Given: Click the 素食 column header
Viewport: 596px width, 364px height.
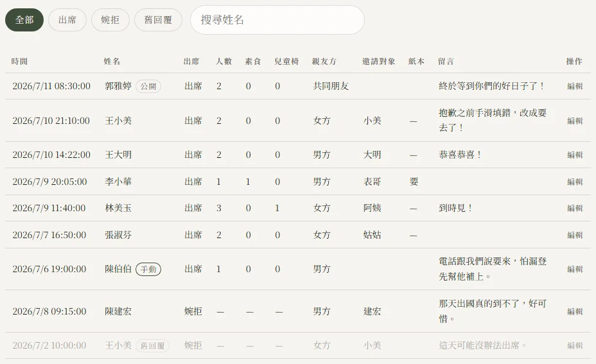Looking at the screenshot, I should [253, 62].
